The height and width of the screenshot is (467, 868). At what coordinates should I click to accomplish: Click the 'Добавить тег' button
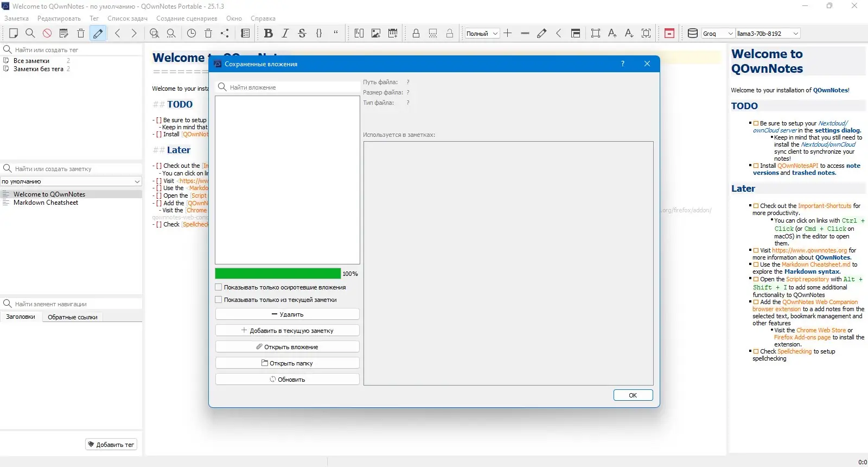(x=111, y=445)
